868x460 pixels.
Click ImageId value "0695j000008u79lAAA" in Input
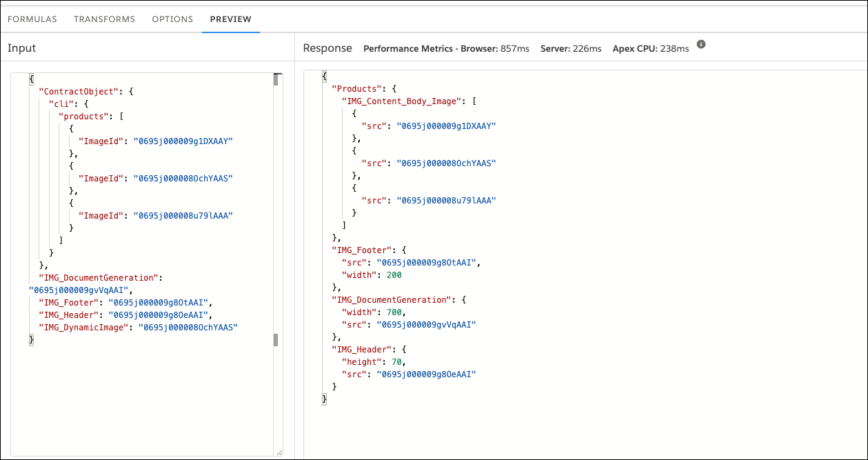point(183,216)
